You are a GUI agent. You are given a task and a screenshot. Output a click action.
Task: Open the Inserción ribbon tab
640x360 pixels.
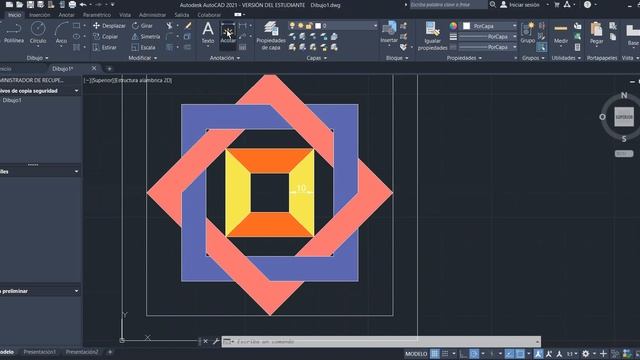40,15
